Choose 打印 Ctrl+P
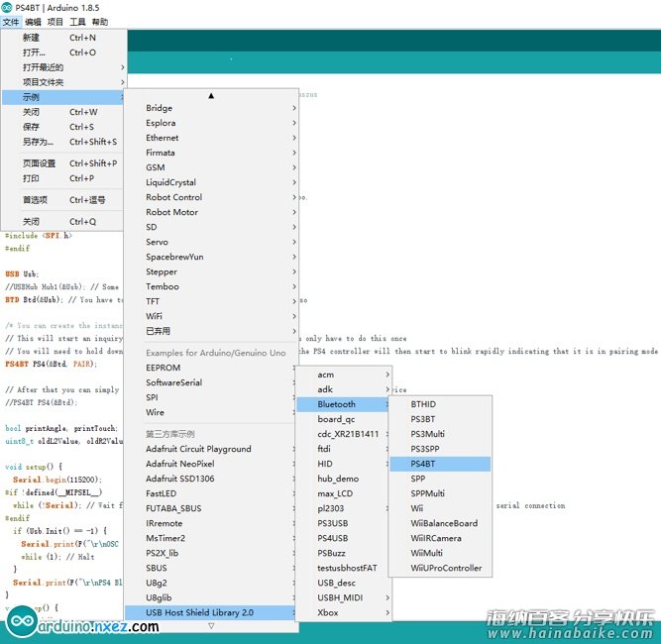Image resolution: width=661 pixels, height=644 pixels. point(63,178)
